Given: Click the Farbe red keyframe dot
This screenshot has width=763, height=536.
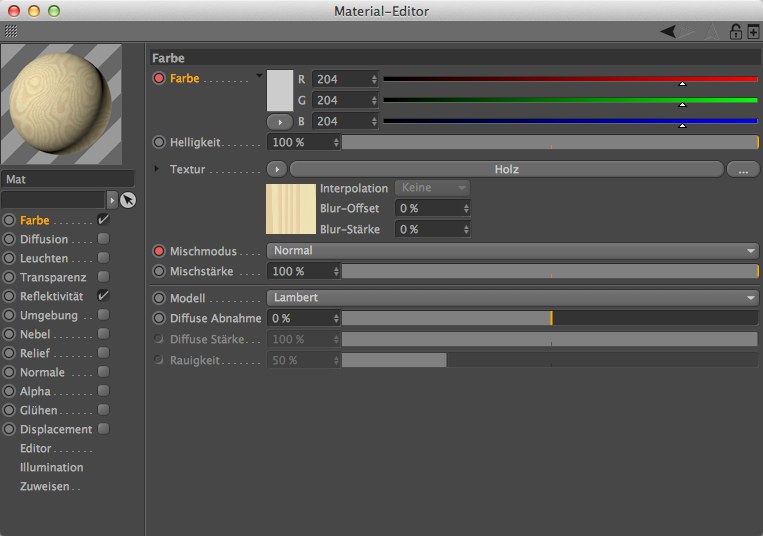Looking at the screenshot, I should pos(159,78).
